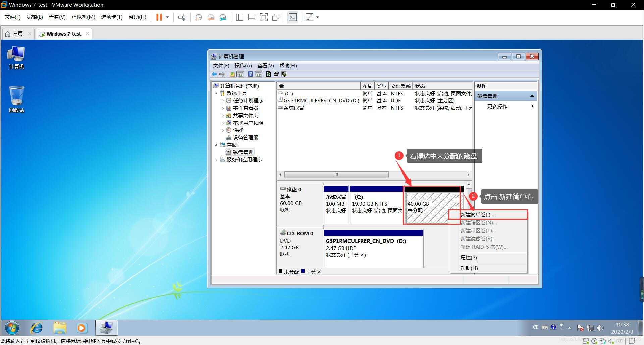Open VMware 选项卡(T) menu

(x=112, y=17)
